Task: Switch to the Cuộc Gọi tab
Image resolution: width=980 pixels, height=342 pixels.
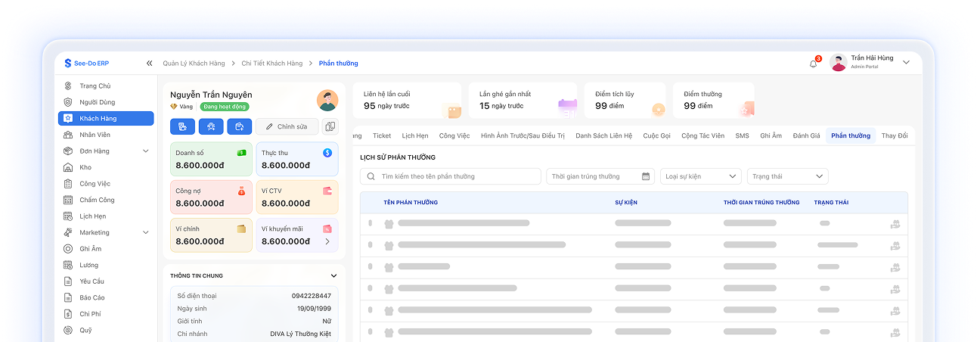Action: coord(657,135)
